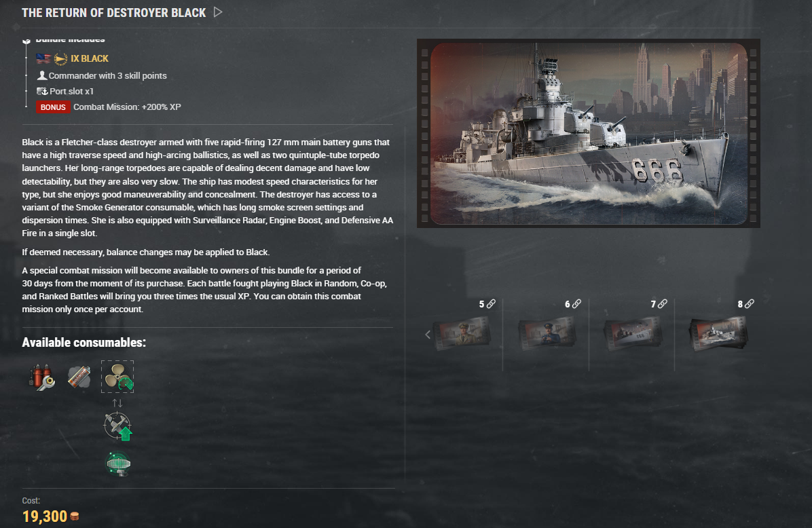The width and height of the screenshot is (812, 528).
Task: Click the swap arrows below Engine Boost
Action: [x=117, y=402]
